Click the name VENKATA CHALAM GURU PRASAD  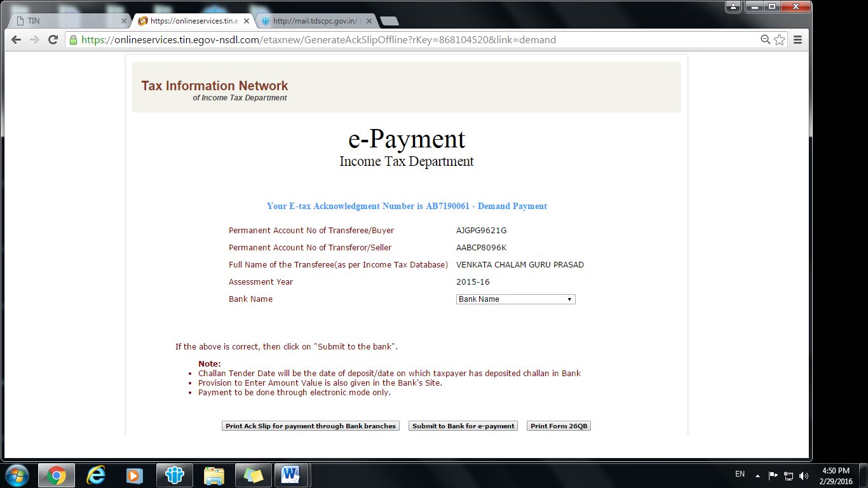520,265
